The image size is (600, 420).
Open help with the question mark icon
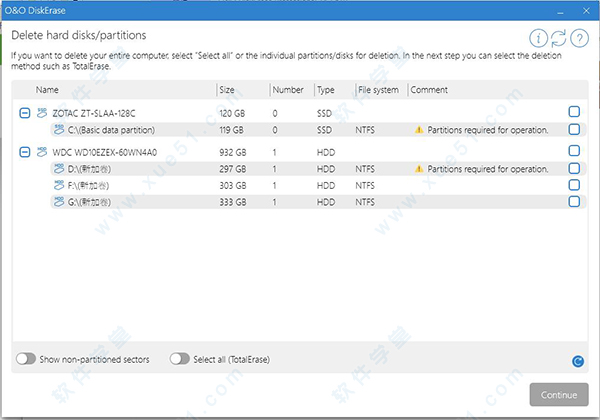coord(579,39)
